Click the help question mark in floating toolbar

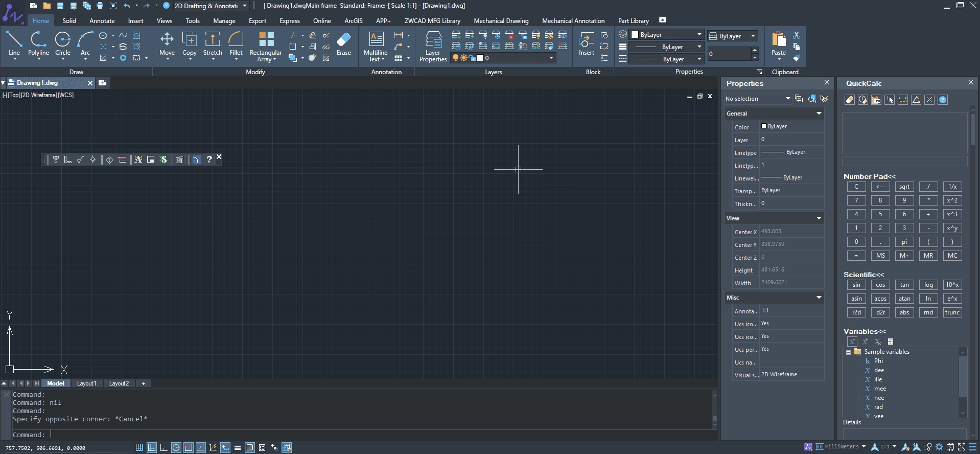pyautogui.click(x=209, y=160)
